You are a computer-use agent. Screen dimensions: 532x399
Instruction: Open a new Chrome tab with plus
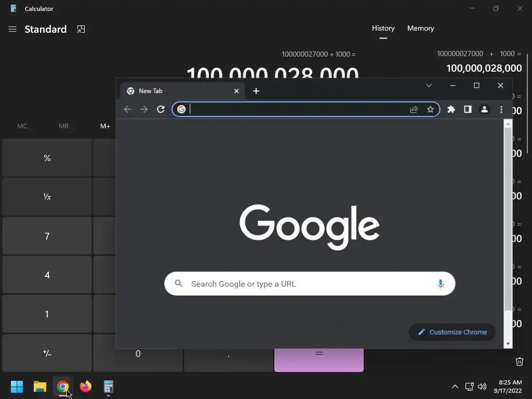click(256, 91)
